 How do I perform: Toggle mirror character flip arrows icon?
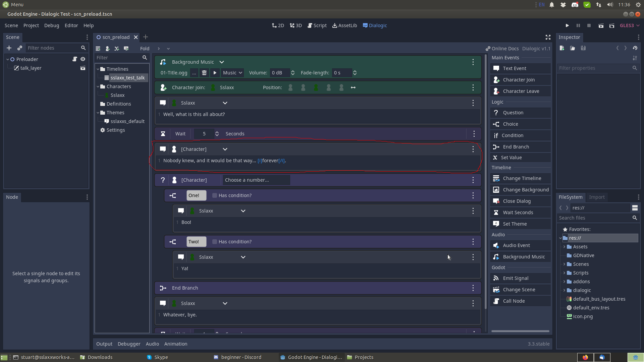coord(353,87)
